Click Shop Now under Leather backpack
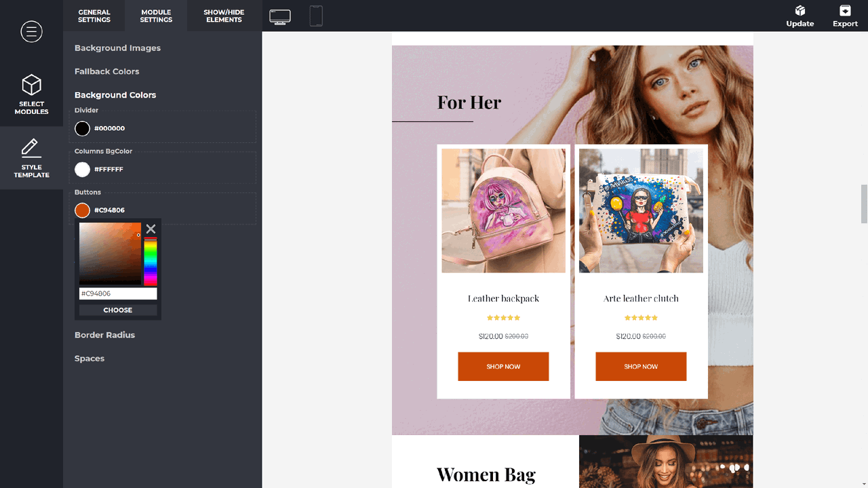 click(503, 367)
